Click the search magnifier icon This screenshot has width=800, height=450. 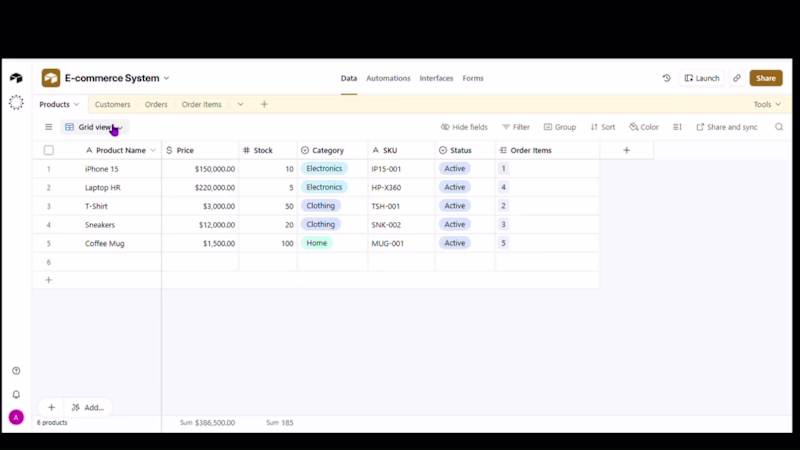779,127
